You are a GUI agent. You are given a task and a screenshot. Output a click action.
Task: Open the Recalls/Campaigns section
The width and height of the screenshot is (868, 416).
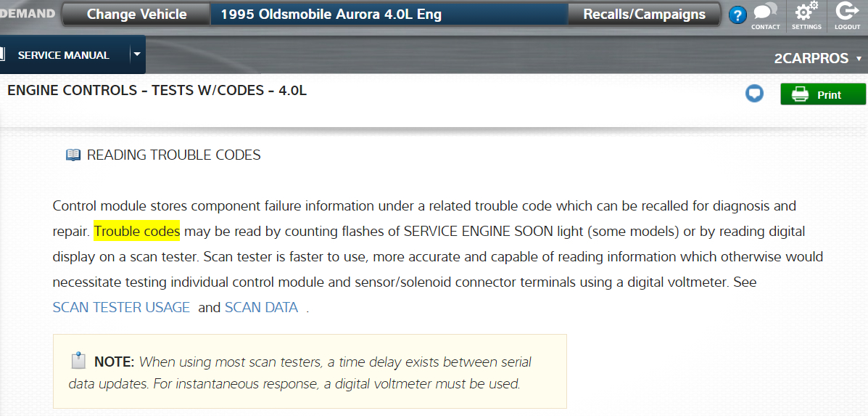pyautogui.click(x=644, y=15)
